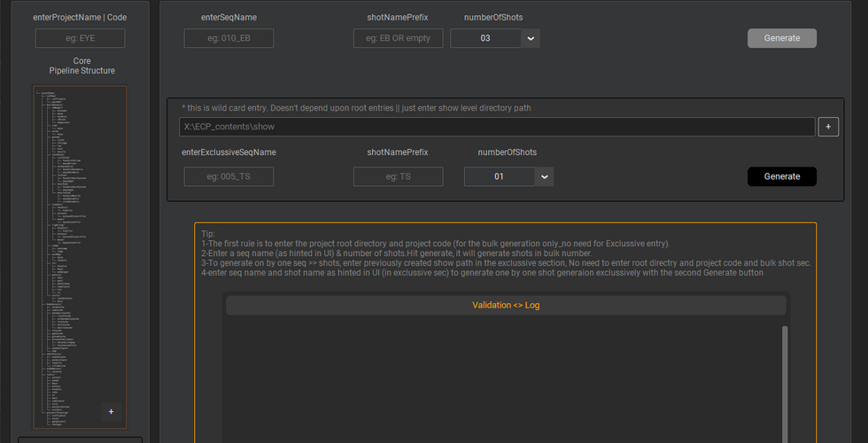Image resolution: width=868 pixels, height=443 pixels.
Task: Click the plus icon beside the show path
Action: (828, 127)
